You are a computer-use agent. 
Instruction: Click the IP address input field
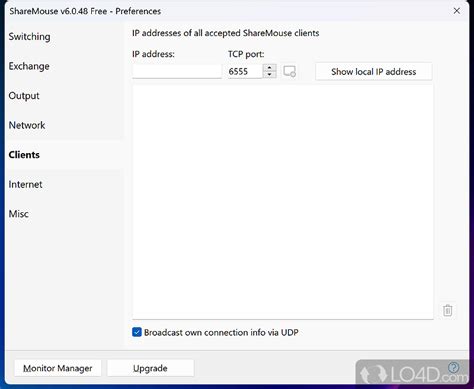click(177, 71)
